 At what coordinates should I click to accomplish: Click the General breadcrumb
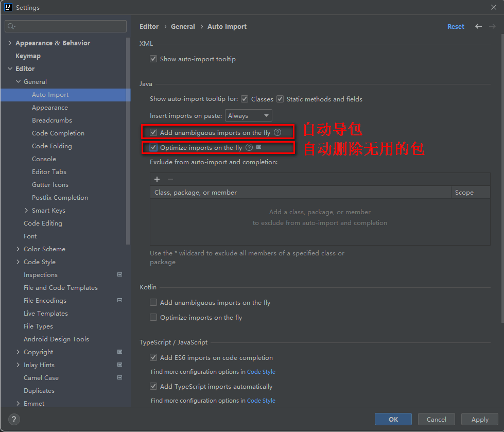click(183, 26)
